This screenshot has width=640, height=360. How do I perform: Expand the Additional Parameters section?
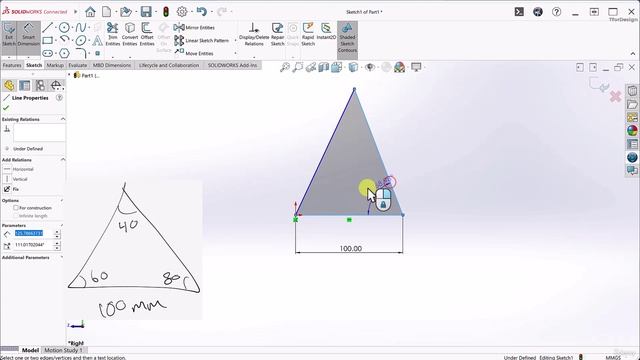pyautogui.click(x=62, y=258)
